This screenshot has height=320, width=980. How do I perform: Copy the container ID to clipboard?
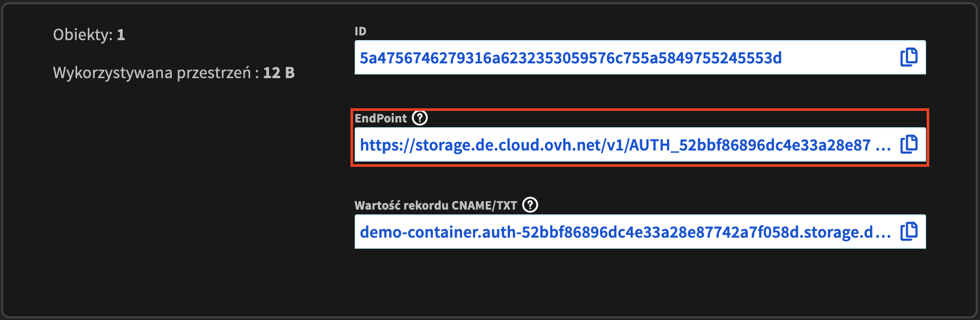pos(909,57)
